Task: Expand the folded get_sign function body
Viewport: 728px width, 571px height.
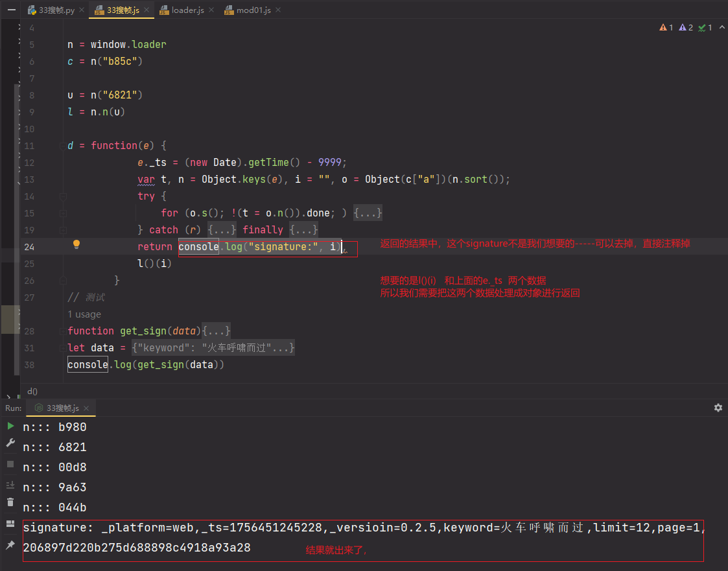Action: pos(217,331)
